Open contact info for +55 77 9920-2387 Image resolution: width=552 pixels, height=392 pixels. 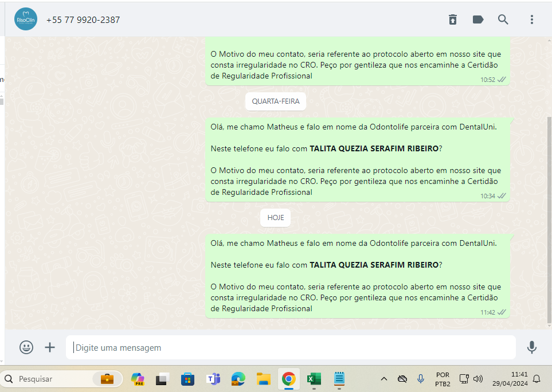tap(83, 20)
